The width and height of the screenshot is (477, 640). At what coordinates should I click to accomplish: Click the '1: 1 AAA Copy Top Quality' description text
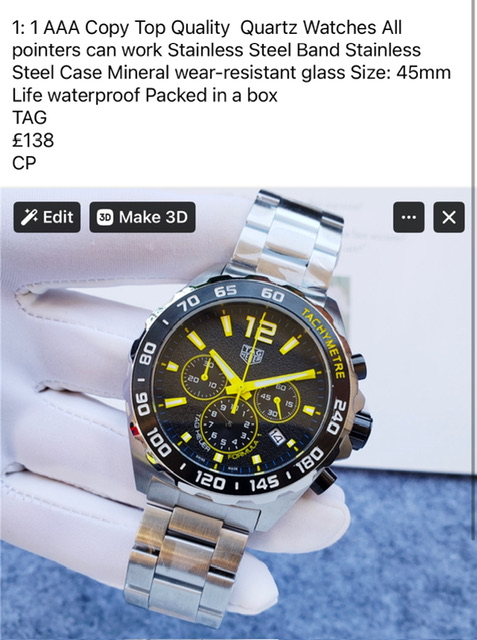tap(121, 28)
